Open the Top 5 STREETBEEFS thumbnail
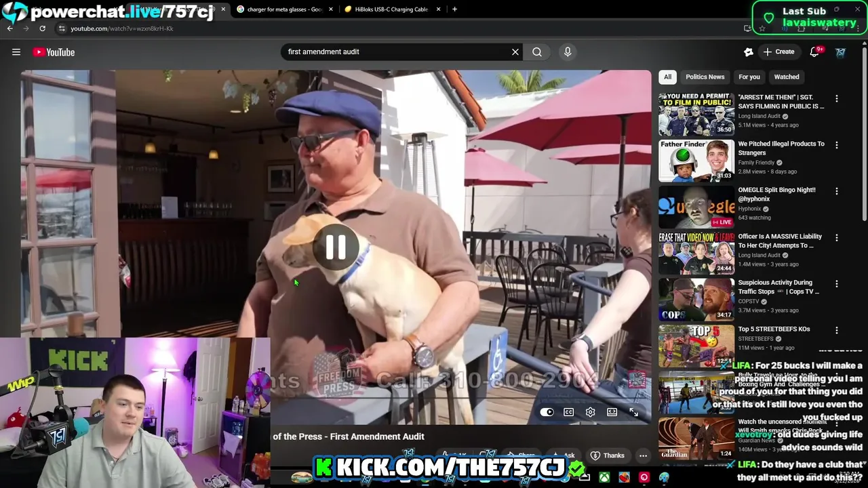The height and width of the screenshot is (488, 868). click(696, 345)
